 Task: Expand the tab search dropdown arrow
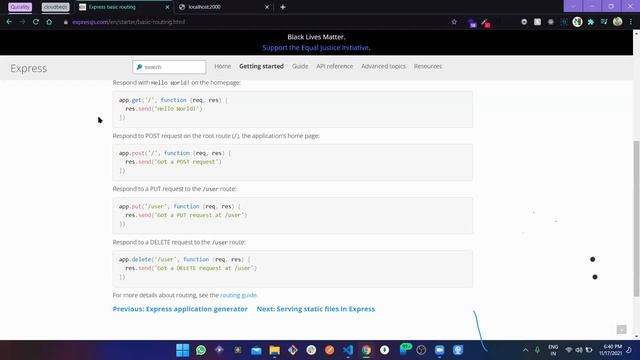coord(573,6)
